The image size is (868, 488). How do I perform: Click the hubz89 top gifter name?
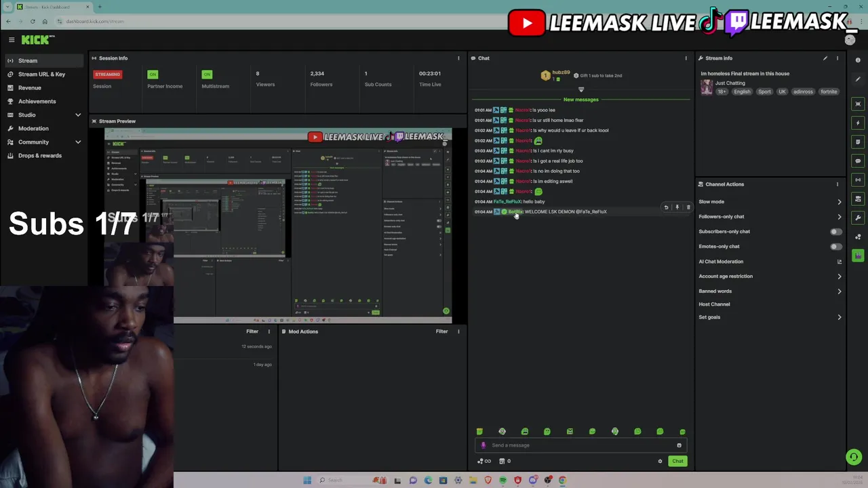pyautogui.click(x=561, y=73)
